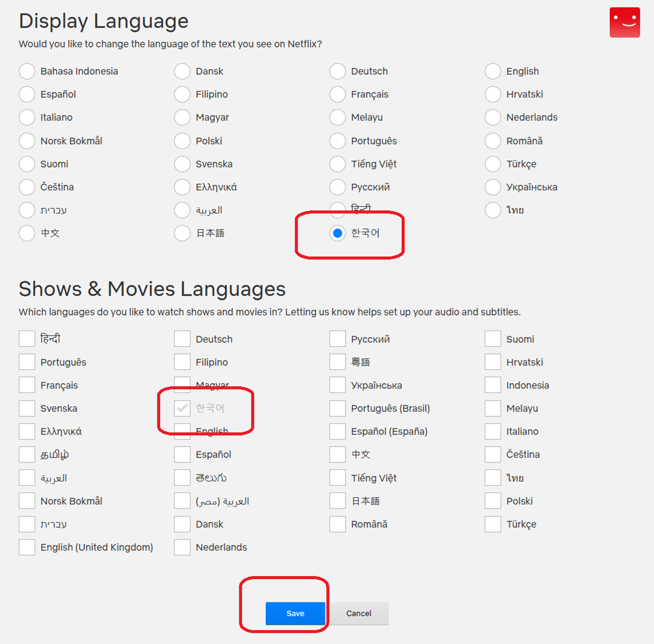Click the Cancel button

(x=359, y=613)
